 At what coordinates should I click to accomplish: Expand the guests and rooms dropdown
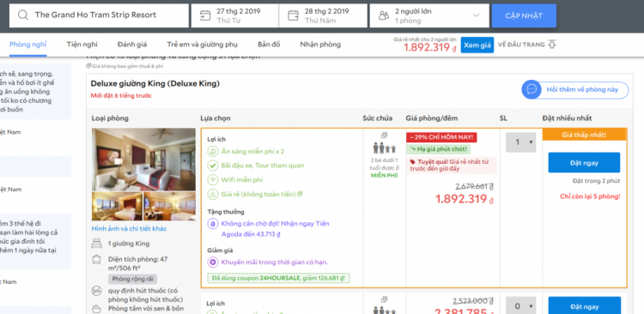476,15
